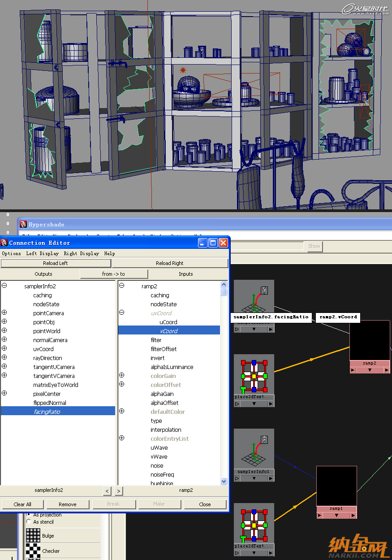Image resolution: width=392 pixels, height=560 pixels.
Task: Select the ramp1 node swatch
Action: click(x=336, y=486)
